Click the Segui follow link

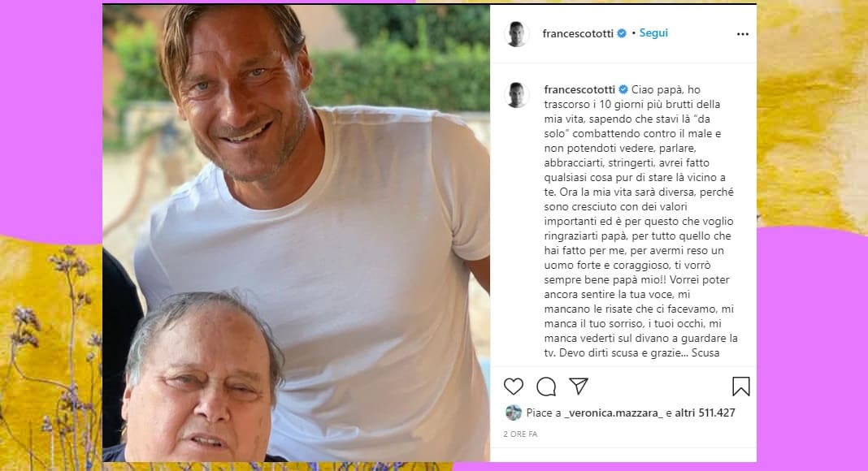coord(653,33)
